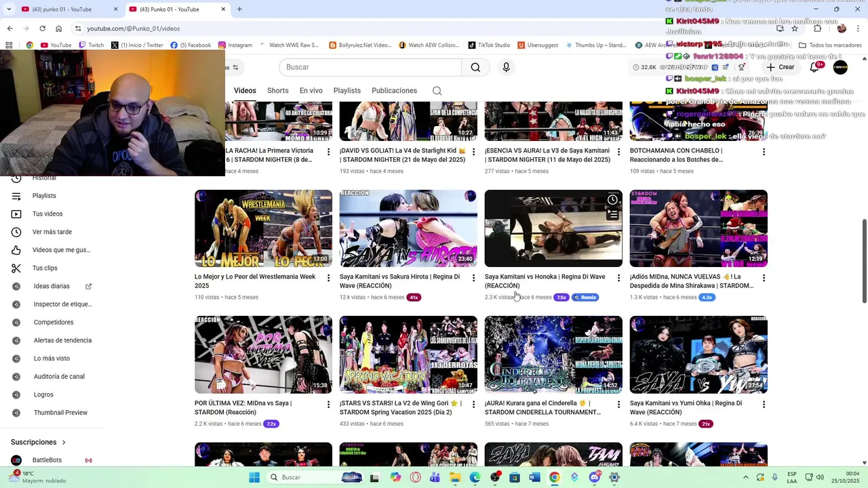This screenshot has width=868, height=488.
Task: Click the YouTube search magnifier button
Action: 475,67
